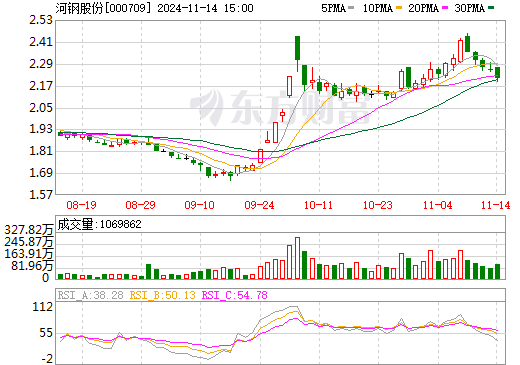Select the 10-23 date label
The image size is (520, 365).
[377, 205]
